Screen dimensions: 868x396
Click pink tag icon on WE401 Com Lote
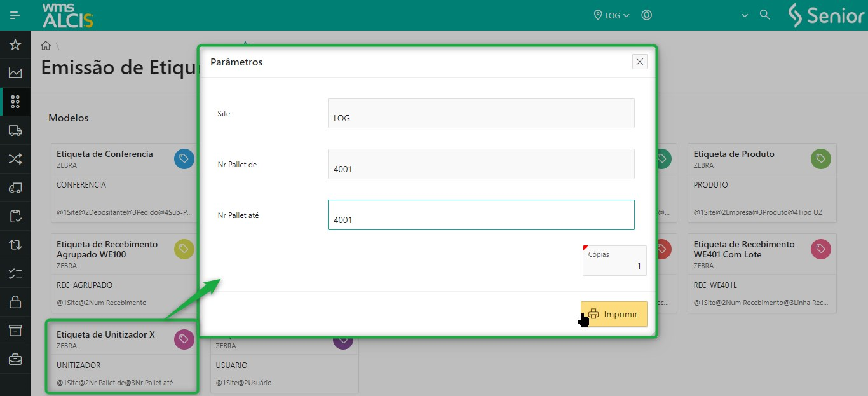(821, 249)
